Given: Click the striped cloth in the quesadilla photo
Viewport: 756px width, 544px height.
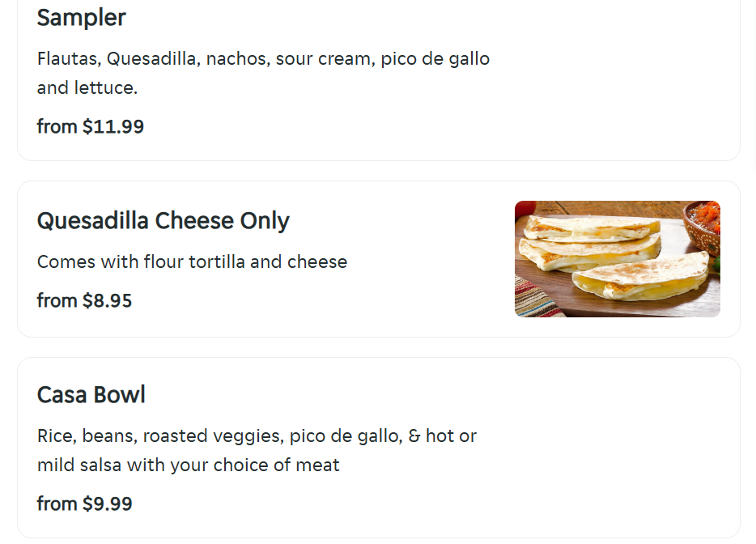Looking at the screenshot, I should tap(536, 300).
